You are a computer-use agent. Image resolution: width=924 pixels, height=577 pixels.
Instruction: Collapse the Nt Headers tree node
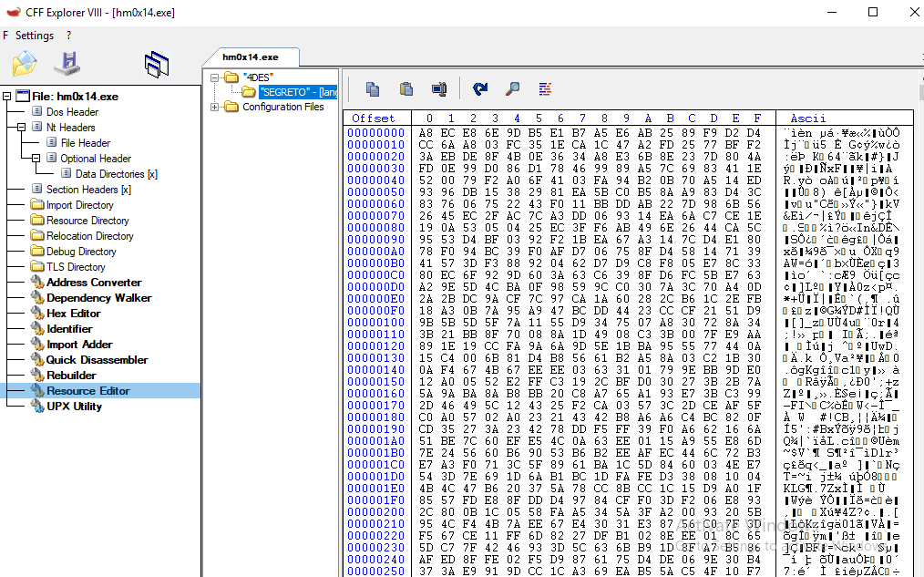coord(21,128)
